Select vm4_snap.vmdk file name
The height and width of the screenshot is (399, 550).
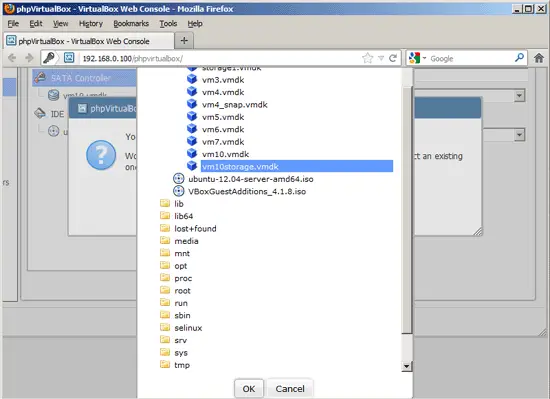pos(235,104)
